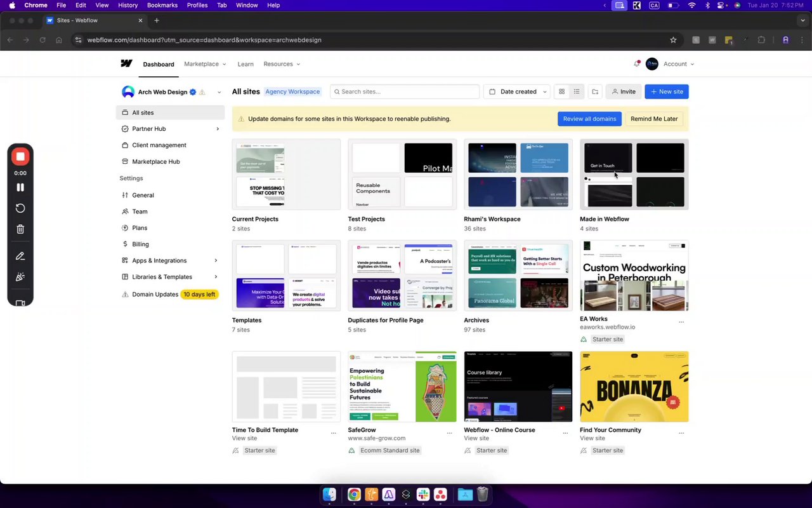Open the Rhami's Workspace folder thumbnail
This screenshot has height=508, width=812.
[x=518, y=175]
